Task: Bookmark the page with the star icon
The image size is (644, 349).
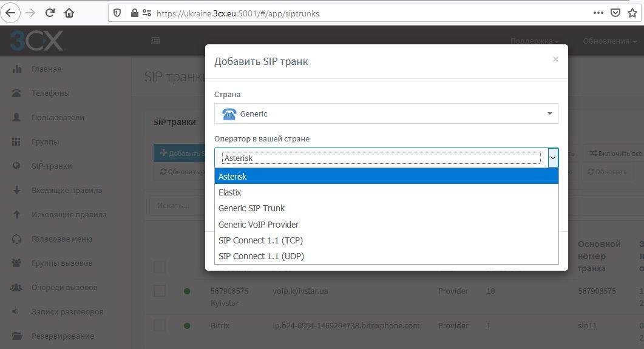Action: (632, 13)
